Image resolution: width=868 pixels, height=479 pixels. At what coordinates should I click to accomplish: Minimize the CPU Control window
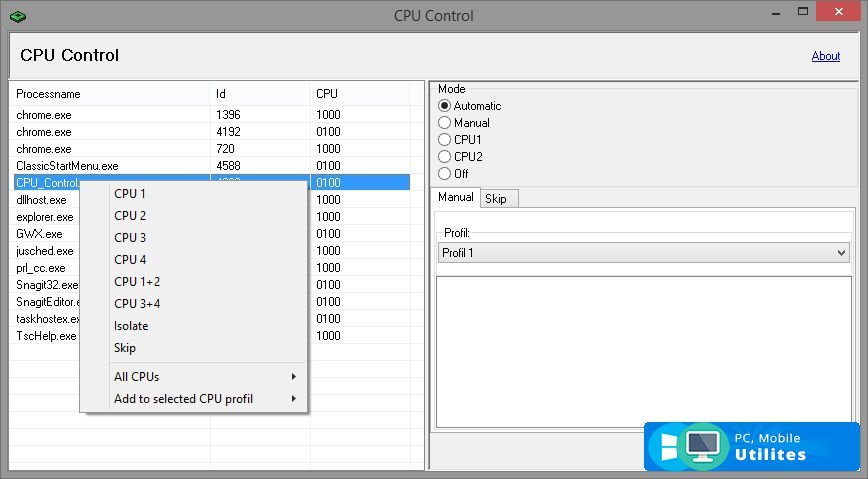tap(776, 12)
